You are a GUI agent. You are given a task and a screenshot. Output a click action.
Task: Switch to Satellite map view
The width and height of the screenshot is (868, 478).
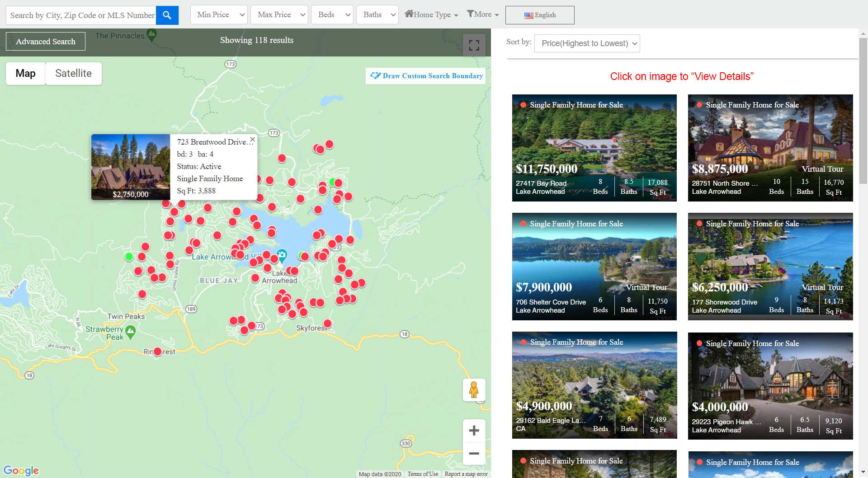(73, 73)
